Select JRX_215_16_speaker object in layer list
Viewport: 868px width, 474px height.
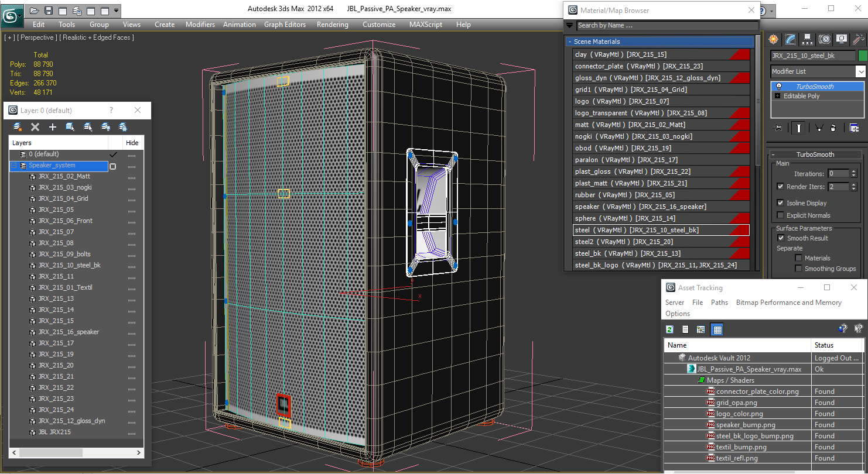click(x=69, y=332)
